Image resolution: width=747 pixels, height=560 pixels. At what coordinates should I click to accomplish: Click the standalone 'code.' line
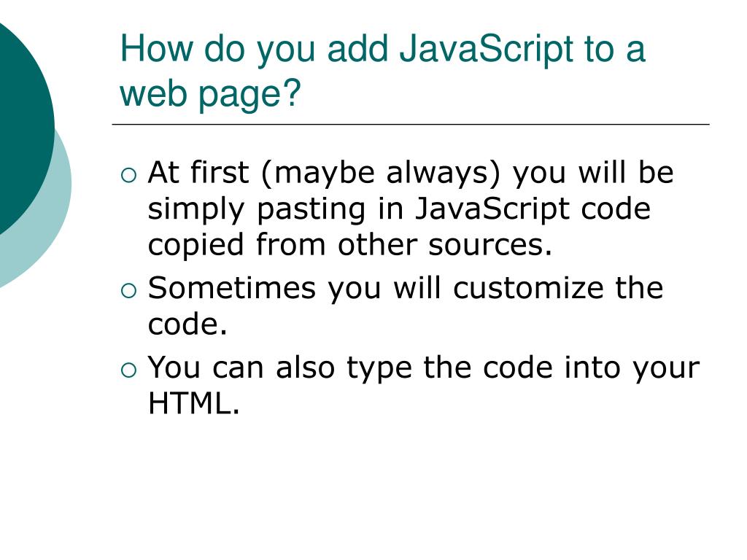[187, 324]
